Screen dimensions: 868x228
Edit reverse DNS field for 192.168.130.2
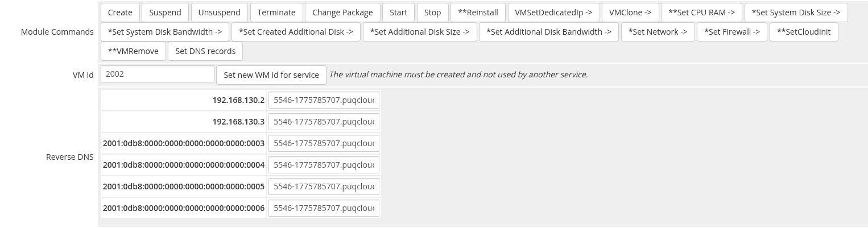[324, 100]
